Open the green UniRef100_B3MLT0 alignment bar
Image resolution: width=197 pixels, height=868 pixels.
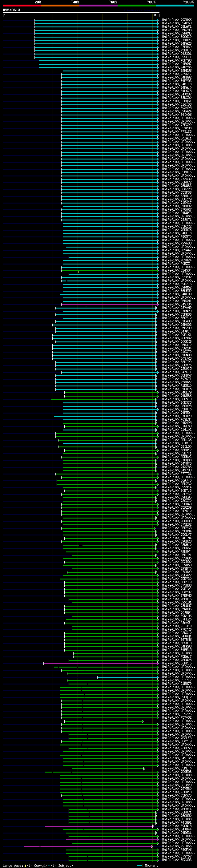point(108,769)
